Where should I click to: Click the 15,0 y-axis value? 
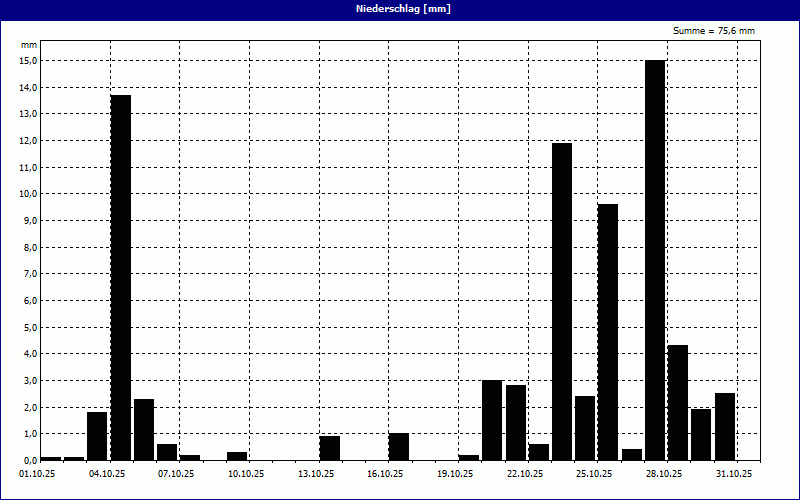point(27,61)
